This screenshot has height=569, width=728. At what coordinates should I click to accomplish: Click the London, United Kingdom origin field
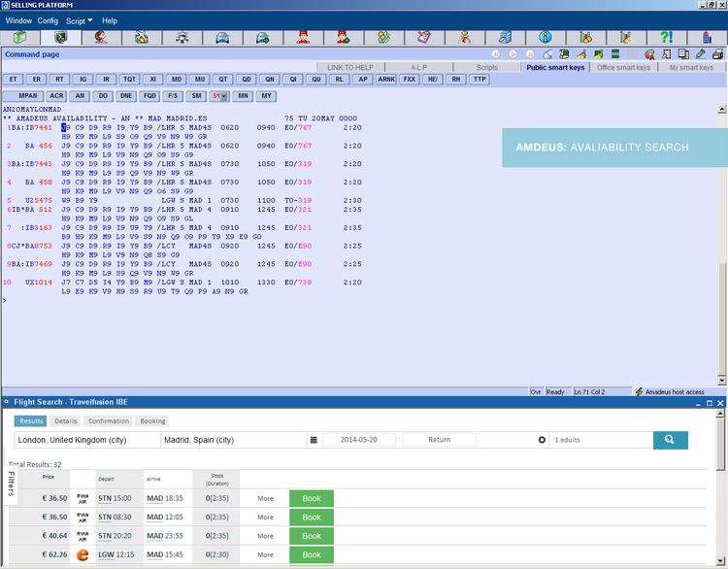[x=87, y=440]
